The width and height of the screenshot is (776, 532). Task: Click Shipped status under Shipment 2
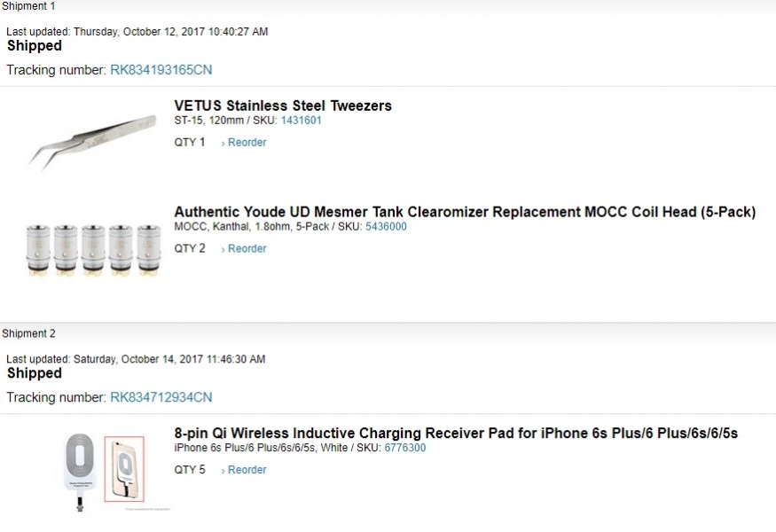coord(35,373)
